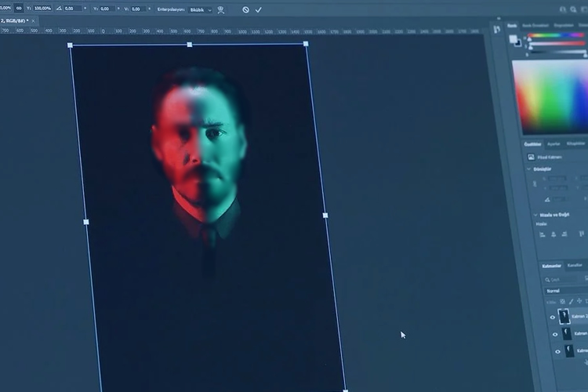Click the lock position move icon
588x392 pixels.
579,301
